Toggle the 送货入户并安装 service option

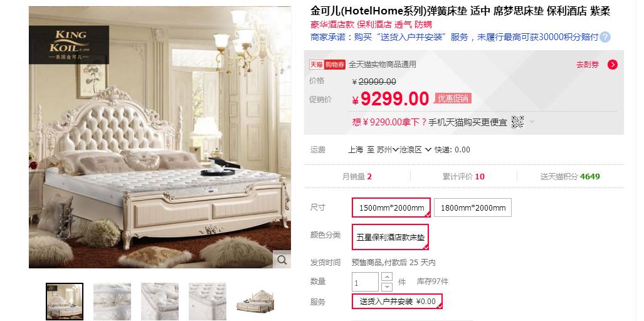397,302
